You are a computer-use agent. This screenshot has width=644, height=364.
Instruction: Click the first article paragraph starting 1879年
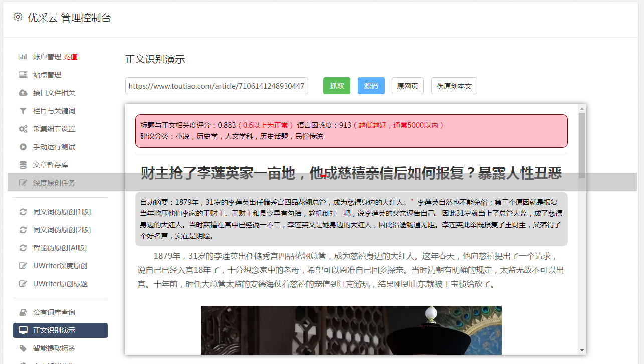pos(351,270)
